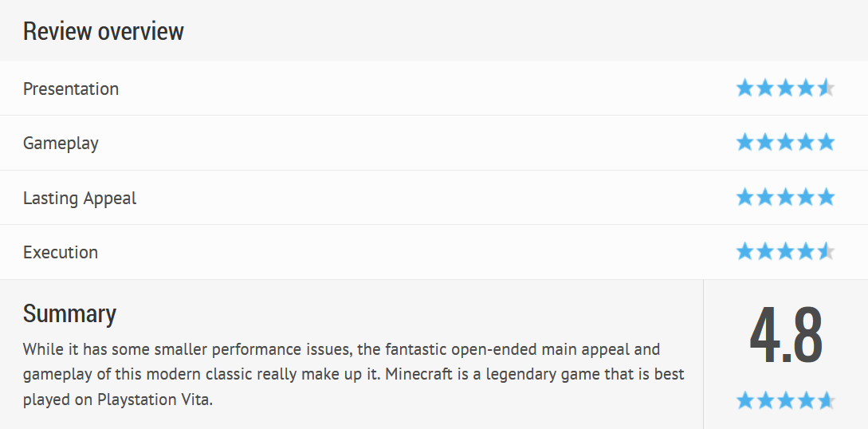
Task: Click the Summary heading
Action: pos(70,313)
